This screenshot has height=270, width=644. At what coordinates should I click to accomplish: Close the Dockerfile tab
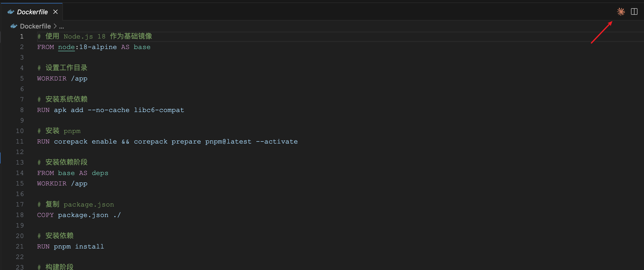pyautogui.click(x=56, y=12)
